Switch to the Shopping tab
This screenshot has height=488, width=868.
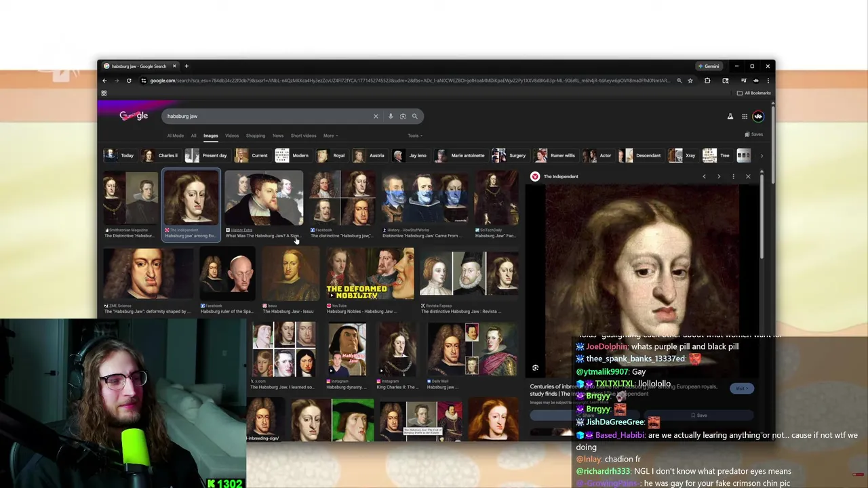(x=256, y=136)
